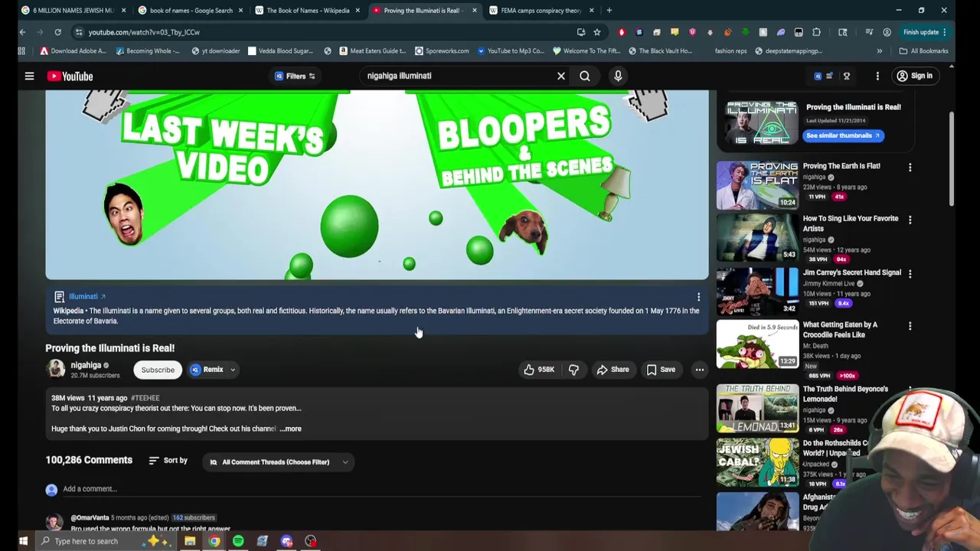
Task: Open the All Bookmarks folder
Action: pyautogui.click(x=923, y=51)
